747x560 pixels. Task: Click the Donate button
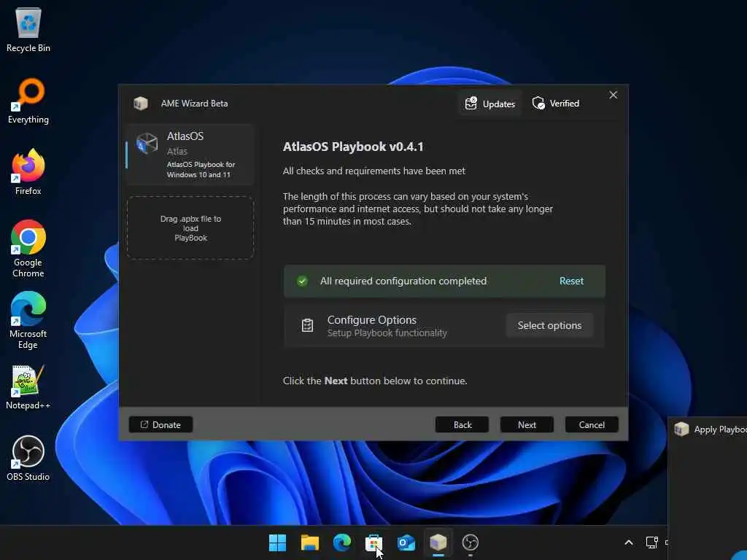tap(160, 425)
